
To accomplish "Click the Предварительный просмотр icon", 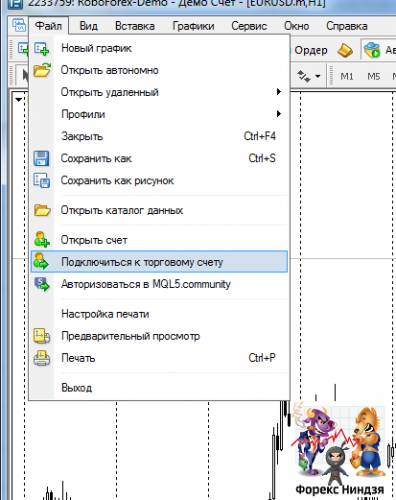I will pos(42,336).
